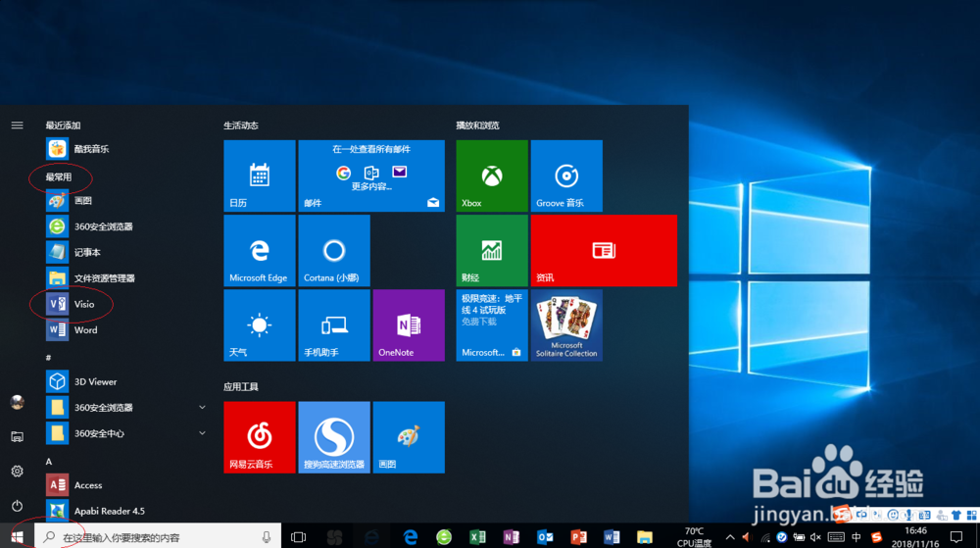
Task: Launch the 网易云音乐 tile
Action: [x=260, y=437]
